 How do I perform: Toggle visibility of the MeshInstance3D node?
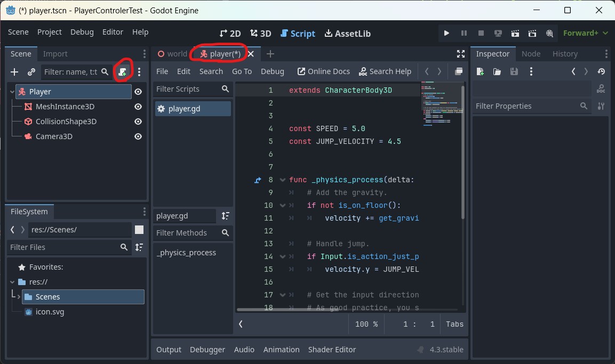point(138,106)
